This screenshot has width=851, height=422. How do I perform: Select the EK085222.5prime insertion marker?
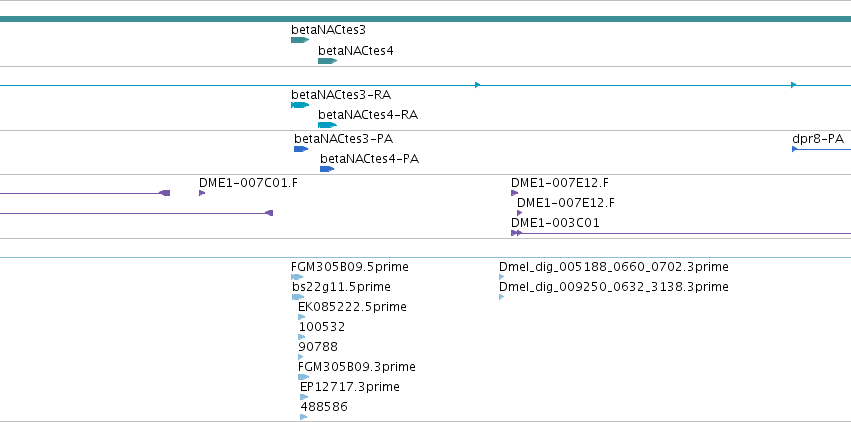(x=301, y=317)
